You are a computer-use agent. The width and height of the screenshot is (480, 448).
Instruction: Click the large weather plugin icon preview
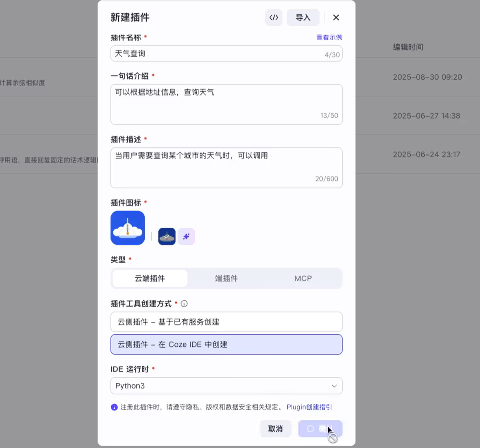(x=127, y=228)
